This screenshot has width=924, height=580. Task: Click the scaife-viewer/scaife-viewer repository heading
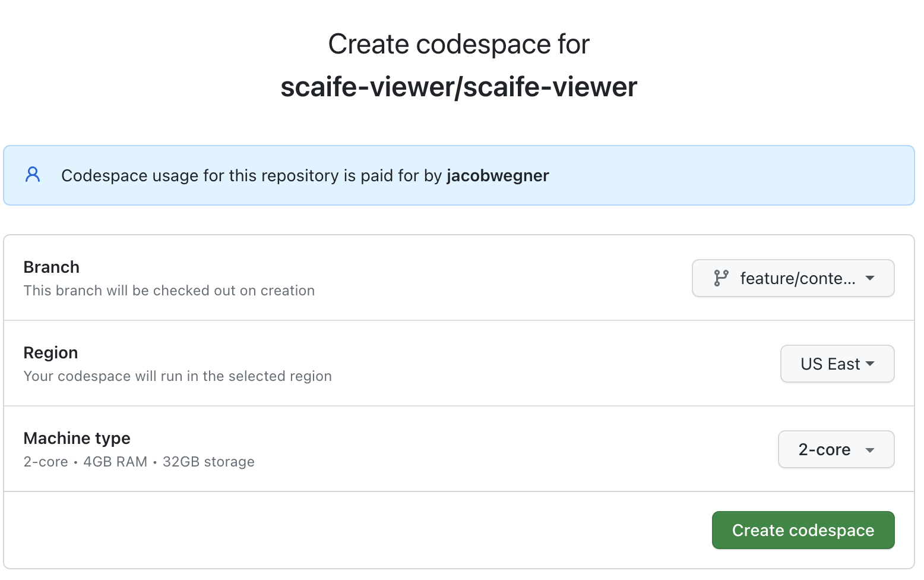tap(458, 87)
